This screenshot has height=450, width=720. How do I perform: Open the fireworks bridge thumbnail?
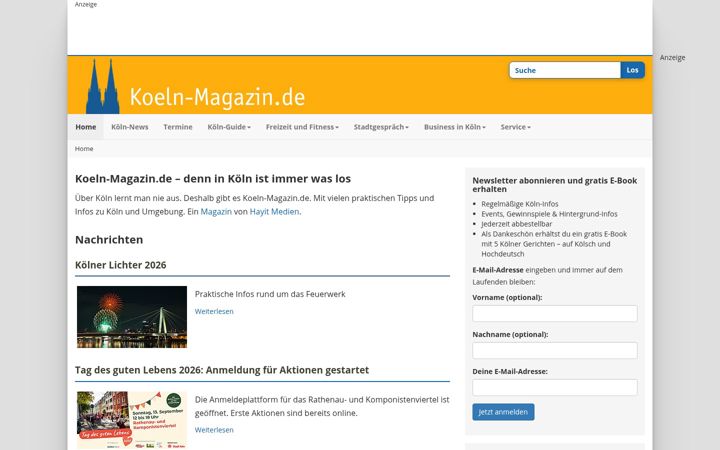point(132,317)
